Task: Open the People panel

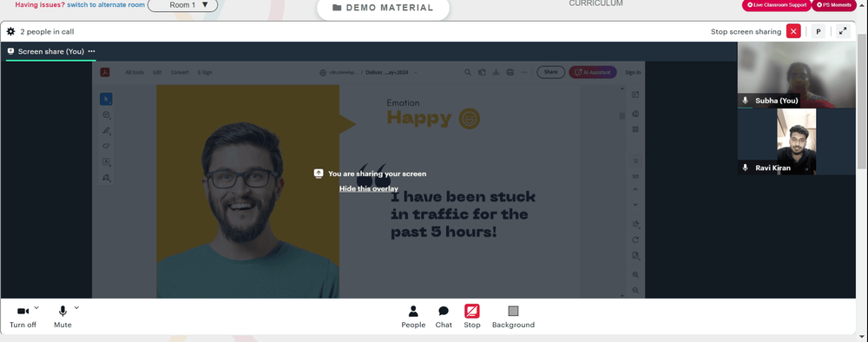Action: coord(413,317)
